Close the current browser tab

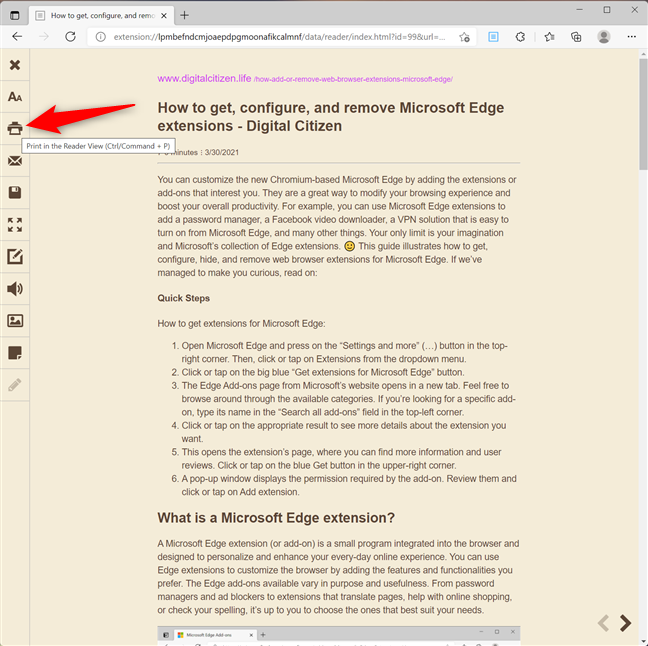point(164,16)
